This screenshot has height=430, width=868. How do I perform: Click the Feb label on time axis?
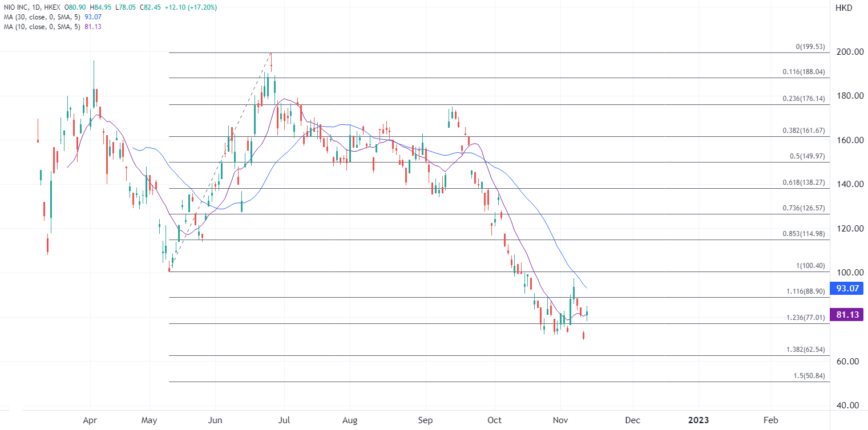[x=770, y=420]
